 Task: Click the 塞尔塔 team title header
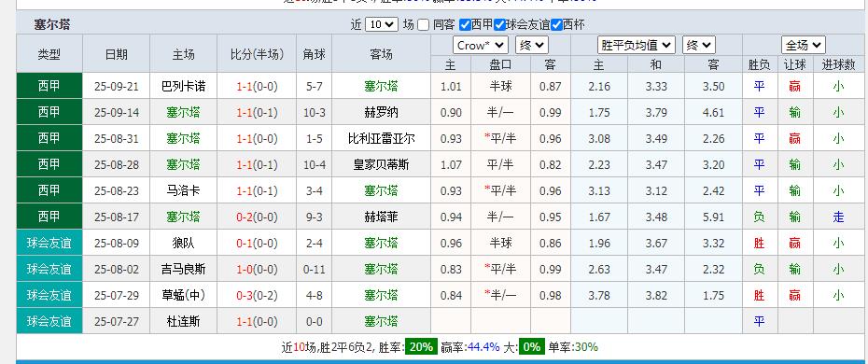(51, 24)
